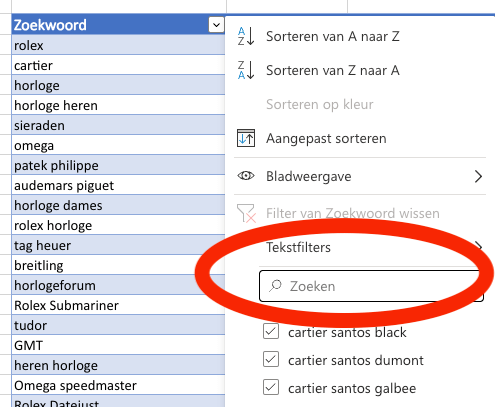Viewport: 495px width, 407px height.
Task: Click the magnifier icon in Zoeken box
Action: tap(276, 286)
